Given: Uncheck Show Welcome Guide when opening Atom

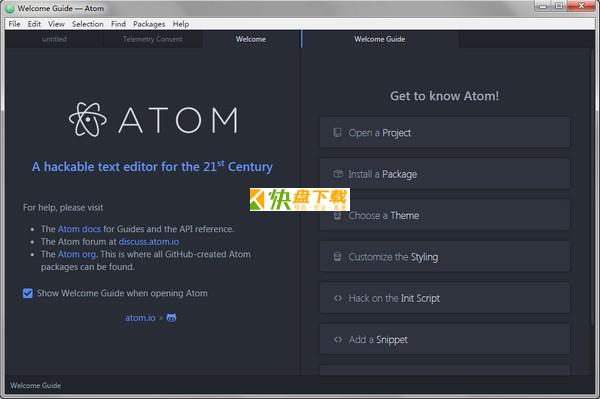Looking at the screenshot, I should [28, 293].
